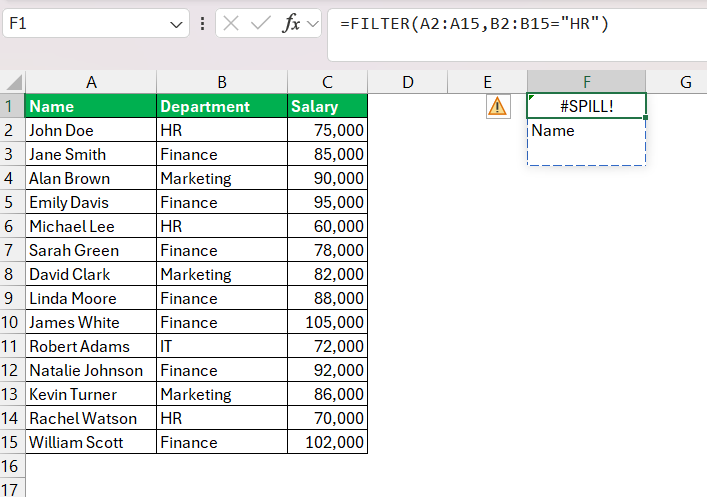Click salary value 92,000
Viewport: 707px width, 497px height.
327,370
